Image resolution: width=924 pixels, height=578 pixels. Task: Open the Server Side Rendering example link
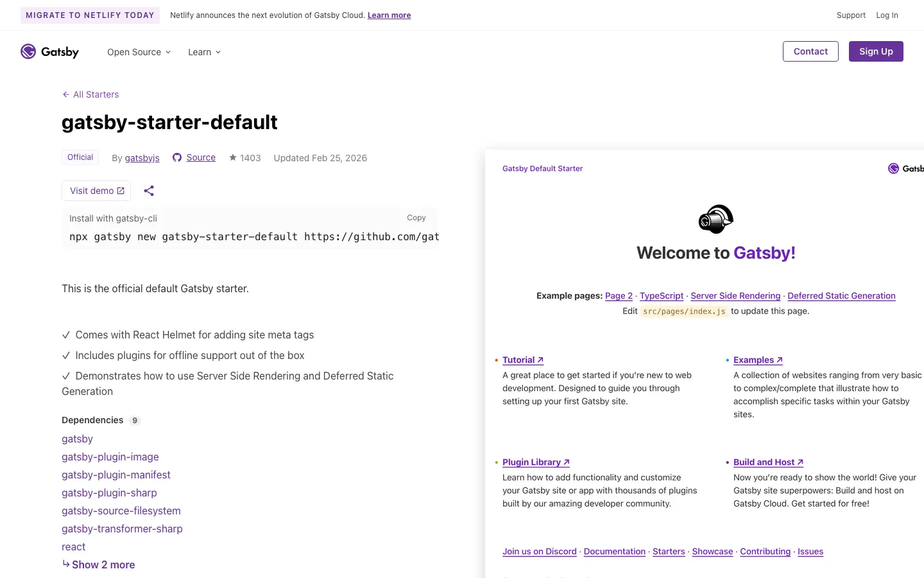tap(735, 295)
